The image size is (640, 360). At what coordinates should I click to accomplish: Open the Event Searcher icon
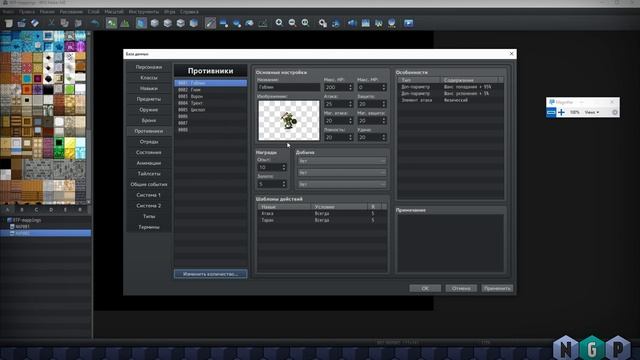[x=365, y=23]
